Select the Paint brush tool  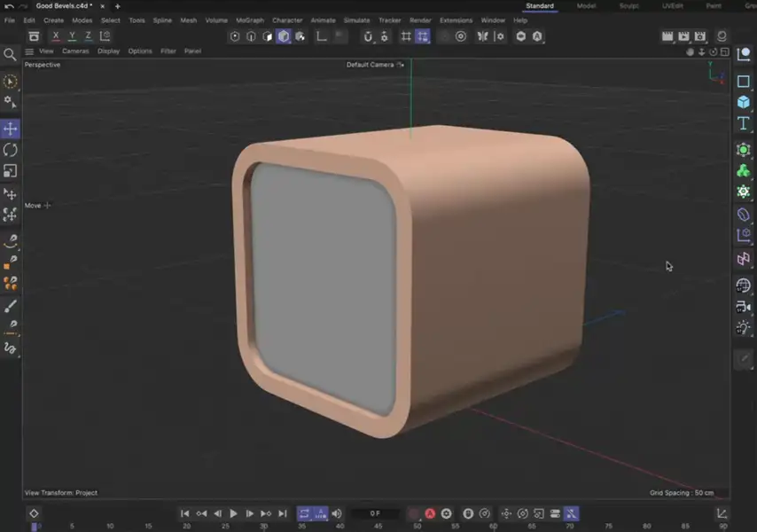click(x=11, y=306)
